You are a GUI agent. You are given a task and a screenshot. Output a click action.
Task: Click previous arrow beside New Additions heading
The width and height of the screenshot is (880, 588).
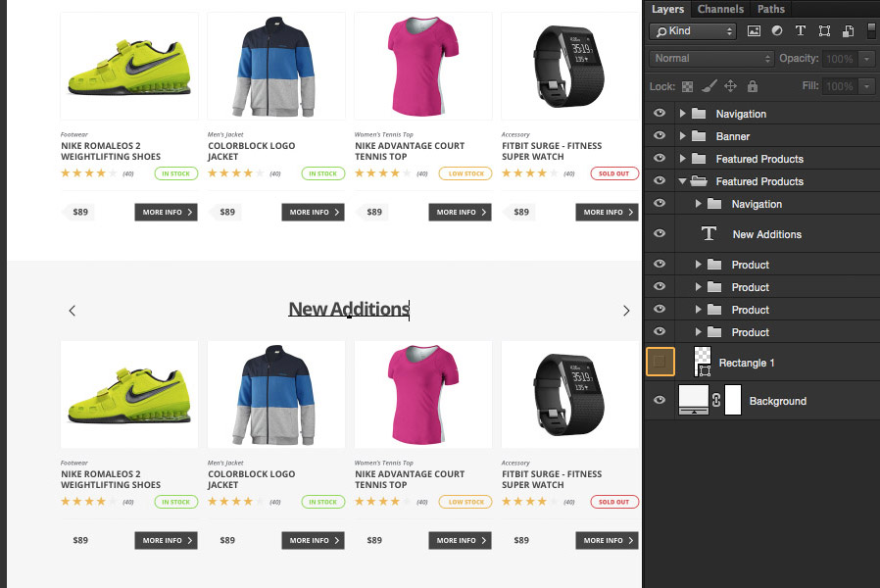72,311
